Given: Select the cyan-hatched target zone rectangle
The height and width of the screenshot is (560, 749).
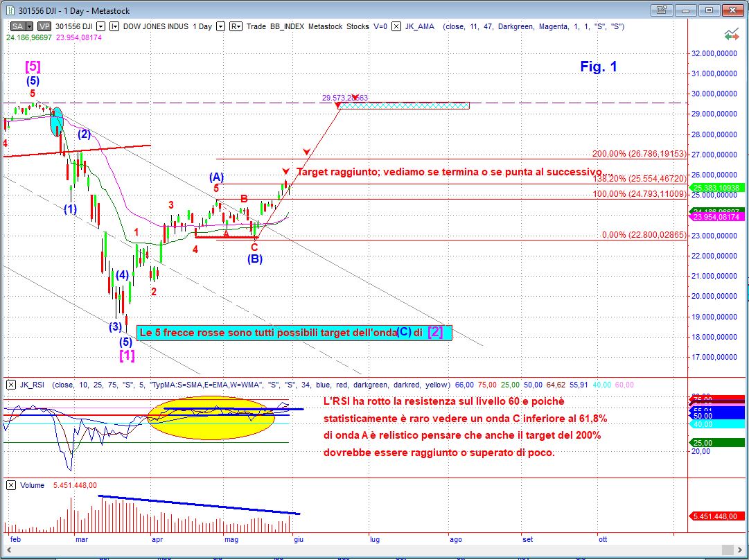Looking at the screenshot, I should [404, 105].
